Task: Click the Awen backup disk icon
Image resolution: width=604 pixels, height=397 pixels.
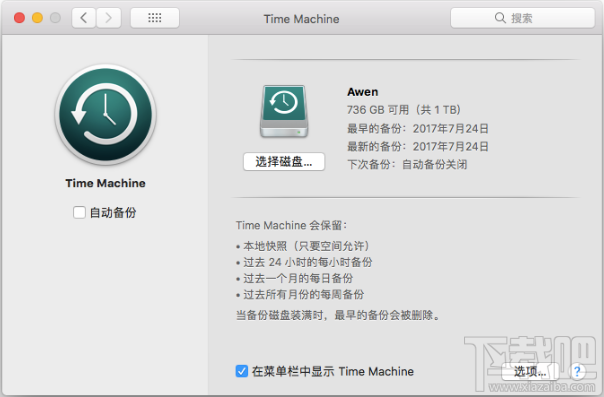Action: coord(284,111)
